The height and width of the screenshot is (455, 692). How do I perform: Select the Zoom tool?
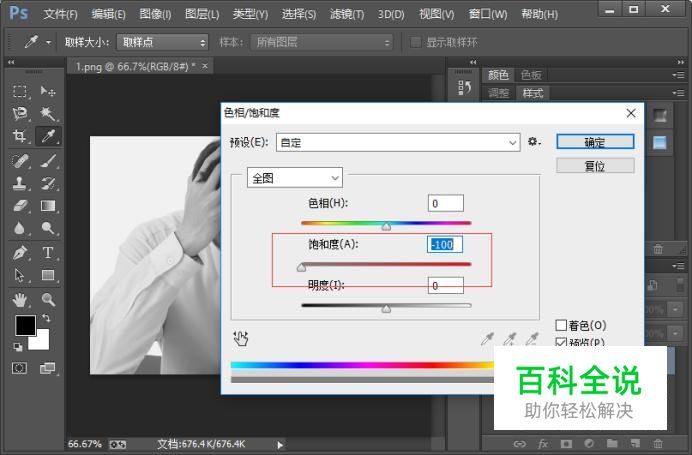pyautogui.click(x=48, y=300)
